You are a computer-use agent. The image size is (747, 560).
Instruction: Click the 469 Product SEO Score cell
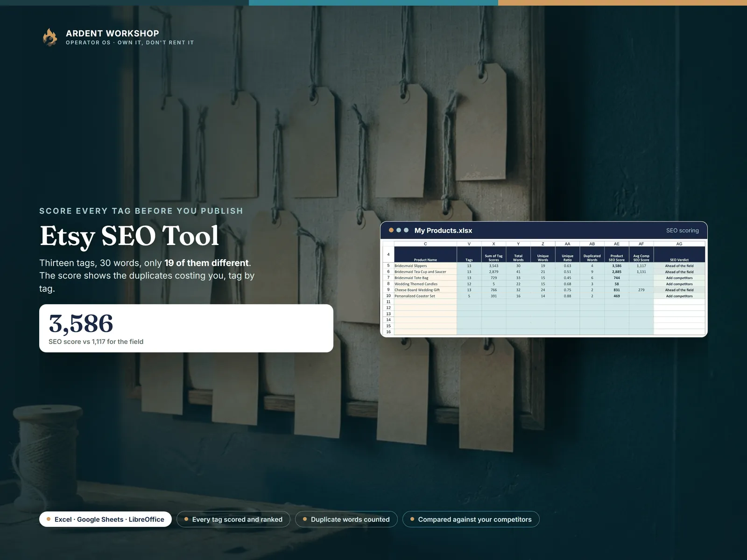point(617,296)
